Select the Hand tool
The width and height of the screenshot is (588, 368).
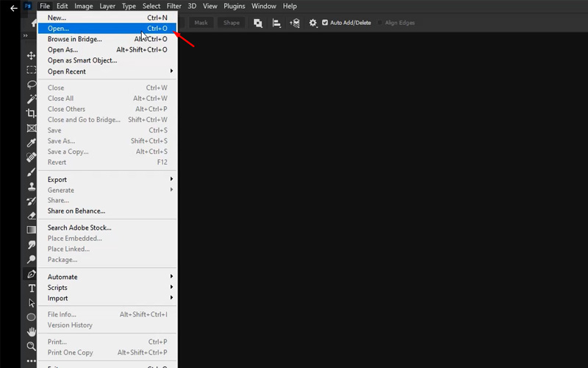pyautogui.click(x=31, y=332)
